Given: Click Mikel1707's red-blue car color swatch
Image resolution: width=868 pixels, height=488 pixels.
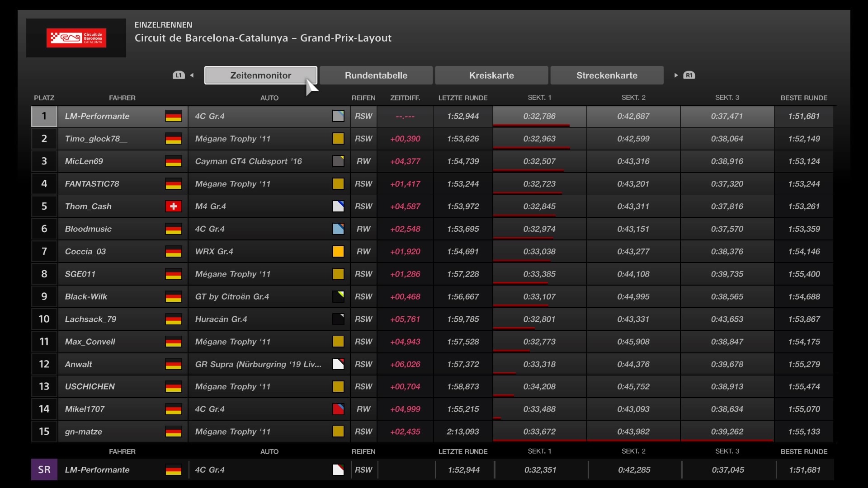Looking at the screenshot, I should coord(338,409).
